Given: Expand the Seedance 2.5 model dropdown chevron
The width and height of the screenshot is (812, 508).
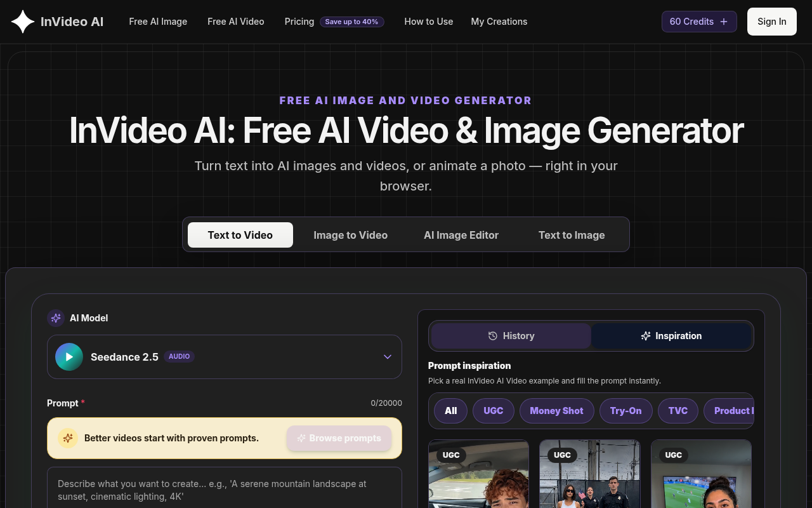Looking at the screenshot, I should (388, 357).
